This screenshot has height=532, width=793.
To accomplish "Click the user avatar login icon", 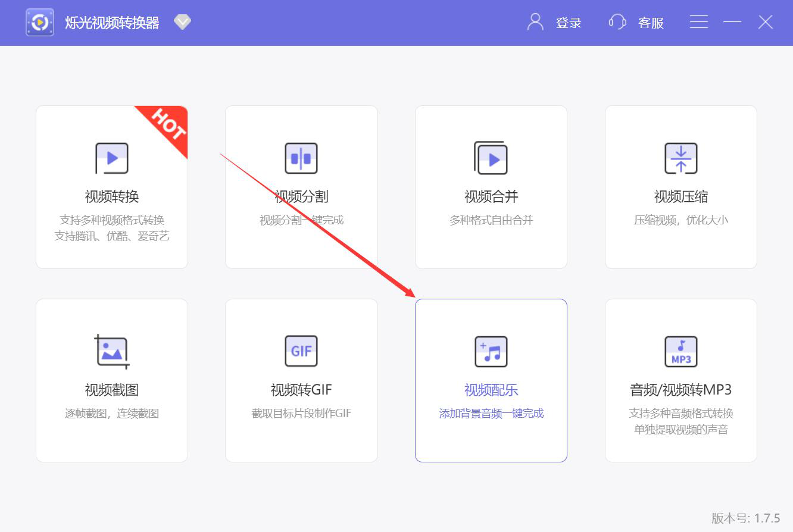I will pos(535,23).
